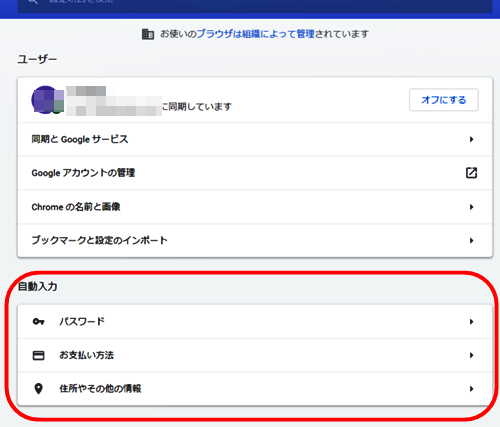Click the organization building icon
Viewport: 500px width, 427px height.
point(148,34)
